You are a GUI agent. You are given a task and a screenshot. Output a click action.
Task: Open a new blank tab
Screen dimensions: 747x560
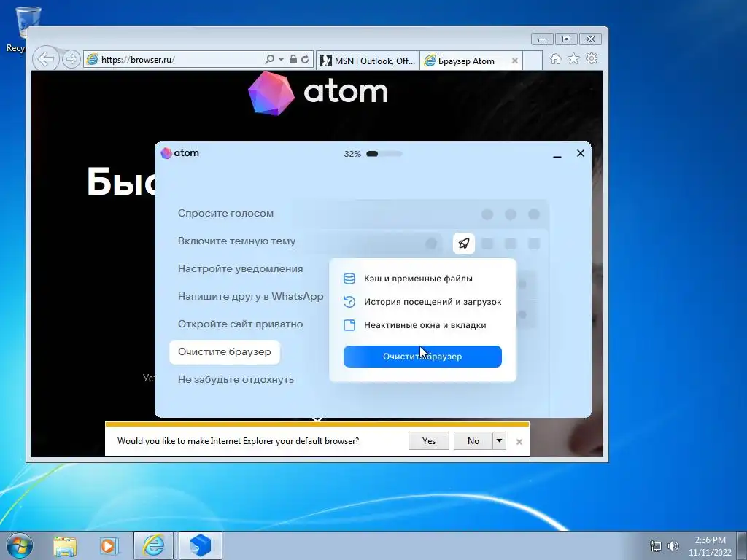tap(533, 61)
